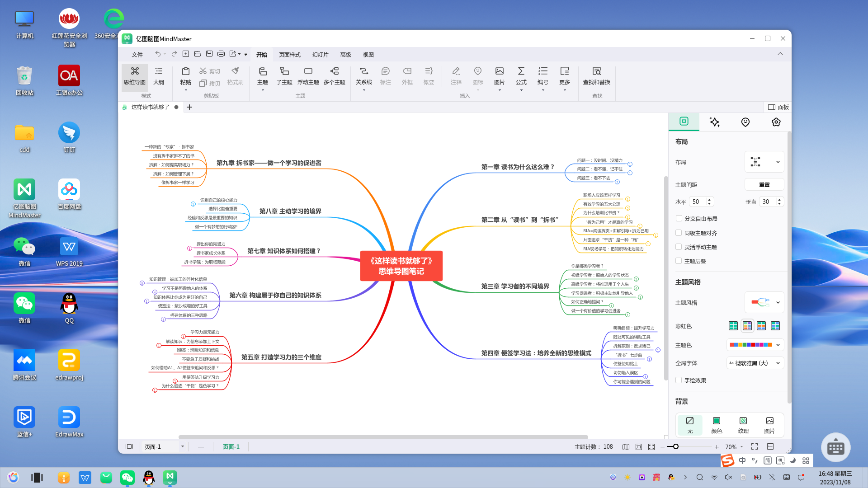Expand the 主题风格 style dropdown
Viewport: 868px width, 488px height.
[x=778, y=302]
